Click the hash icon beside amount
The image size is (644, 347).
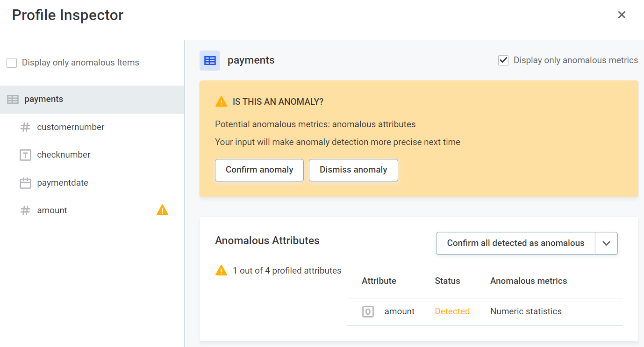click(25, 210)
